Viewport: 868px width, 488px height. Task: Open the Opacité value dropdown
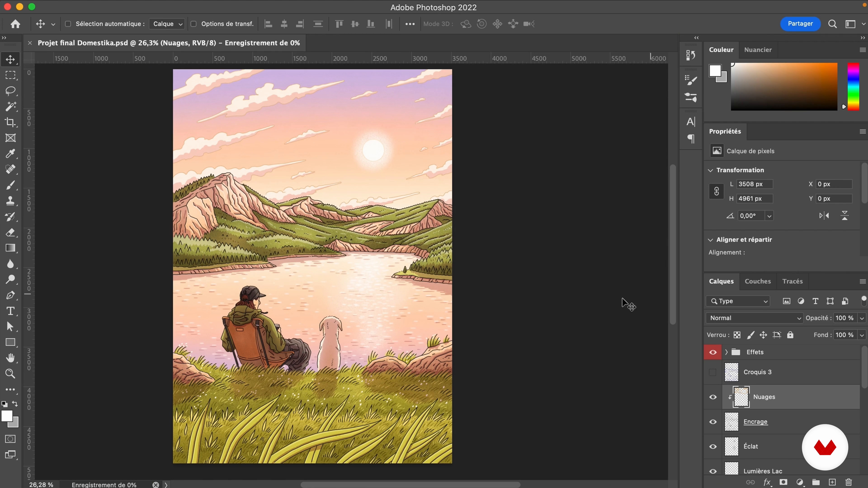click(x=862, y=318)
